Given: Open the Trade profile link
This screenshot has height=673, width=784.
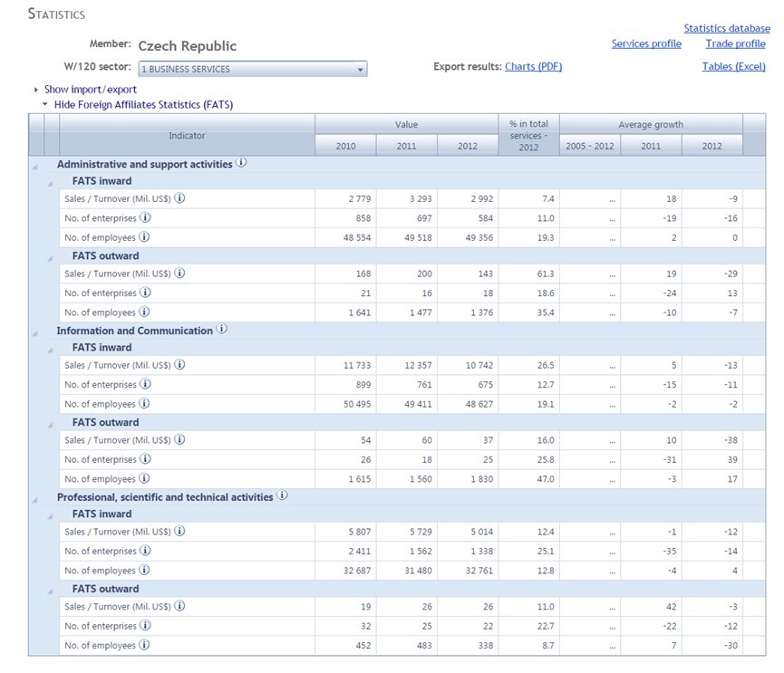Looking at the screenshot, I should click(735, 44).
